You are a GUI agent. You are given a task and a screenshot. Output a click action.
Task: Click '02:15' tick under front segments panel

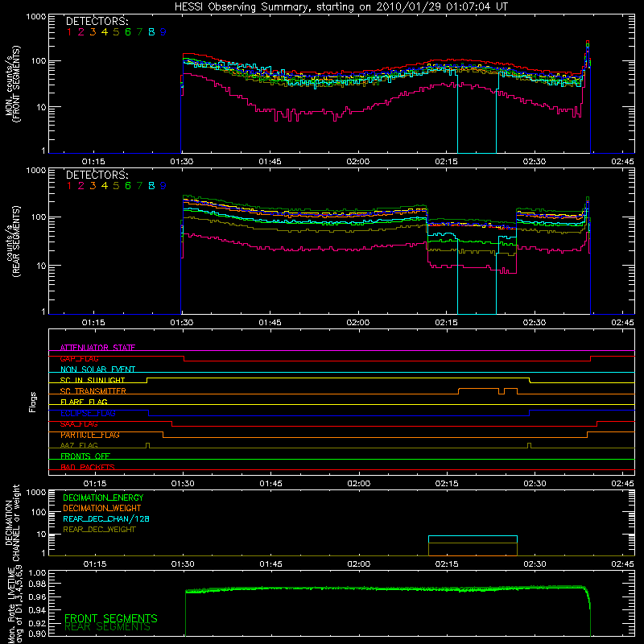pos(446,162)
